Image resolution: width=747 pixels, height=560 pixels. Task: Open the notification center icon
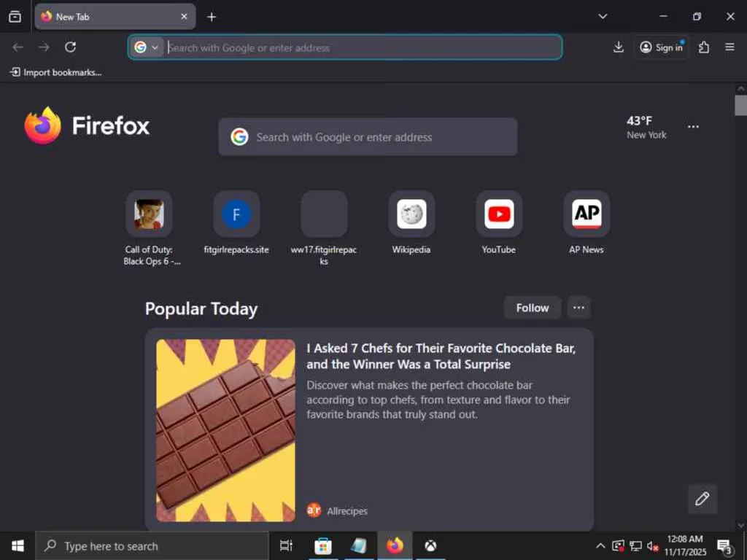[x=724, y=546]
